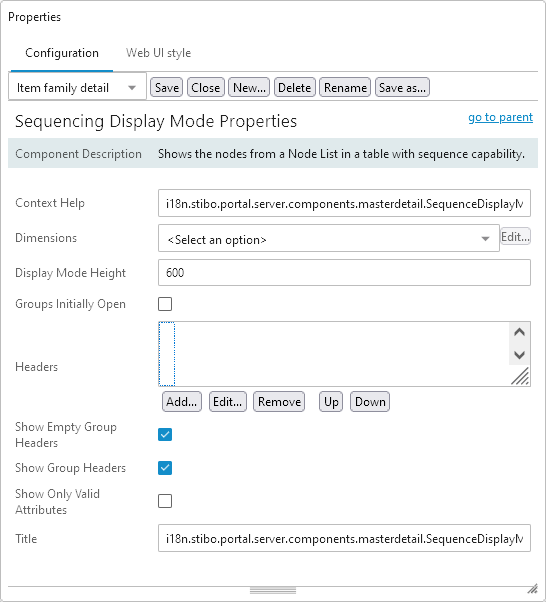The height and width of the screenshot is (602, 546).
Task: Uncheck Show Empty Group Headers
Action: (x=165, y=435)
